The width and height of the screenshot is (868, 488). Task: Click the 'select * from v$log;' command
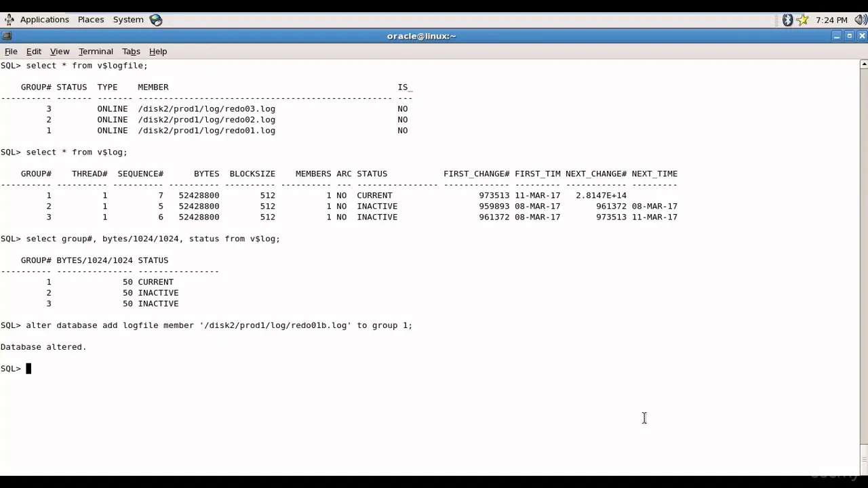77,152
